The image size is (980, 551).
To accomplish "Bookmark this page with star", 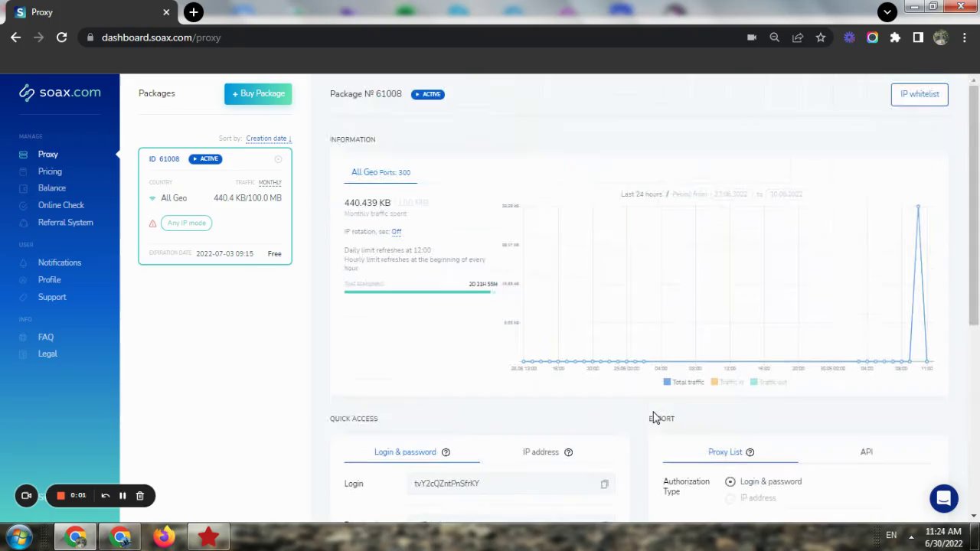I will click(821, 37).
